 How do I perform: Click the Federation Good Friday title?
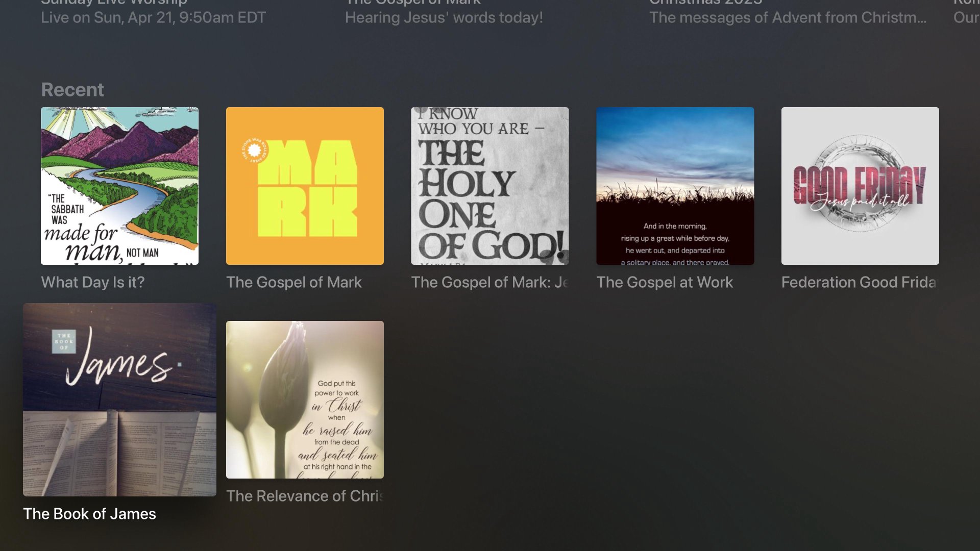tap(860, 282)
